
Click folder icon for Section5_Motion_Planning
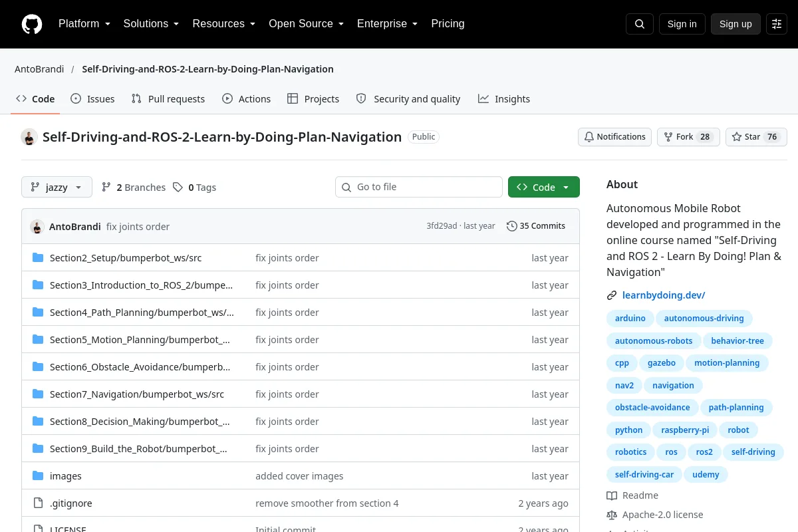[38, 339]
